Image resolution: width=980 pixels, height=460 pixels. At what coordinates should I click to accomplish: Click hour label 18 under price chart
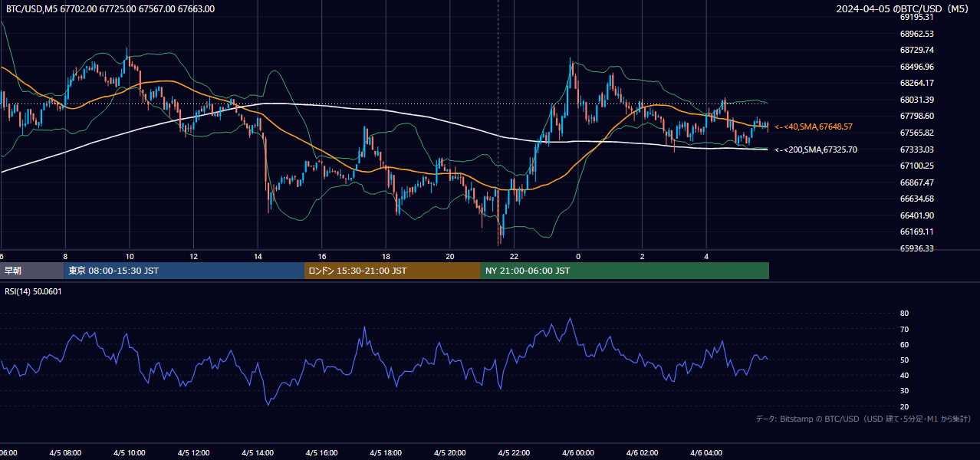386,256
